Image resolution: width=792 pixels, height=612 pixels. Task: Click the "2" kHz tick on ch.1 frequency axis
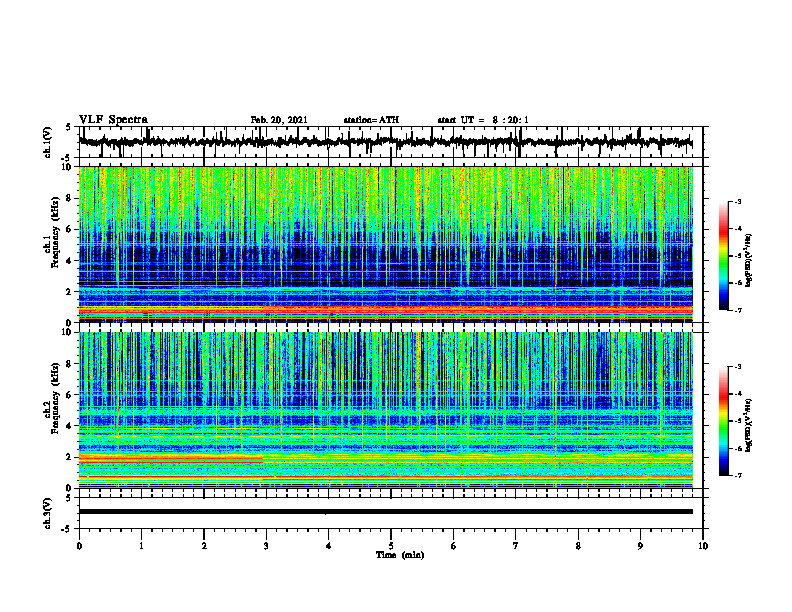coord(70,292)
